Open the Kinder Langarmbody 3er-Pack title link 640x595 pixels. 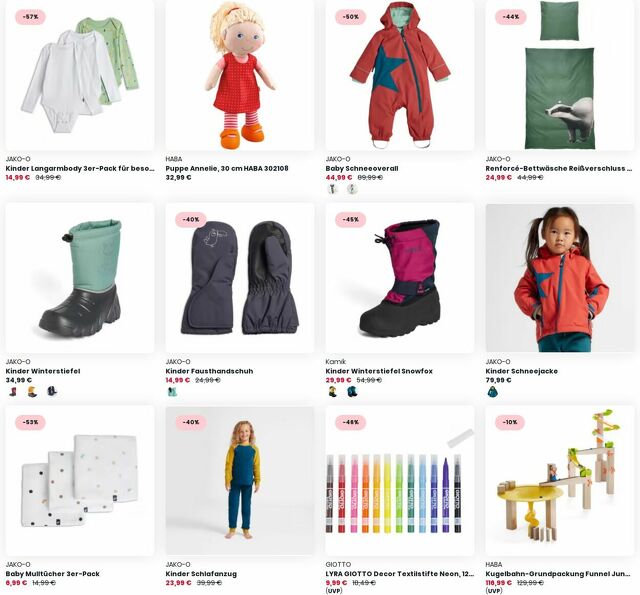(80, 168)
